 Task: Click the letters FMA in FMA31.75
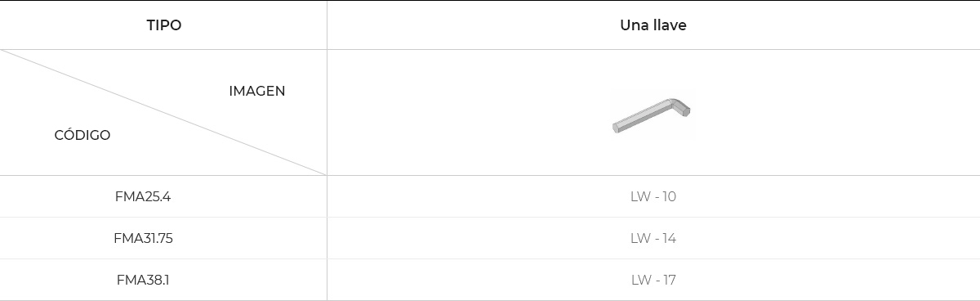127,238
